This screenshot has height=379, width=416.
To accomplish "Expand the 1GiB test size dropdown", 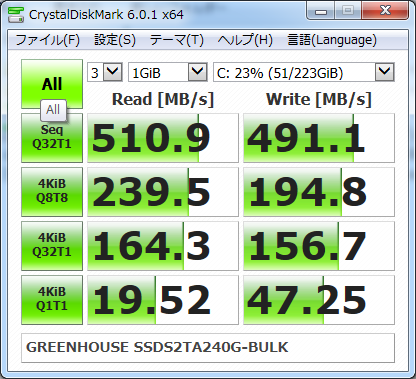I will coord(197,72).
